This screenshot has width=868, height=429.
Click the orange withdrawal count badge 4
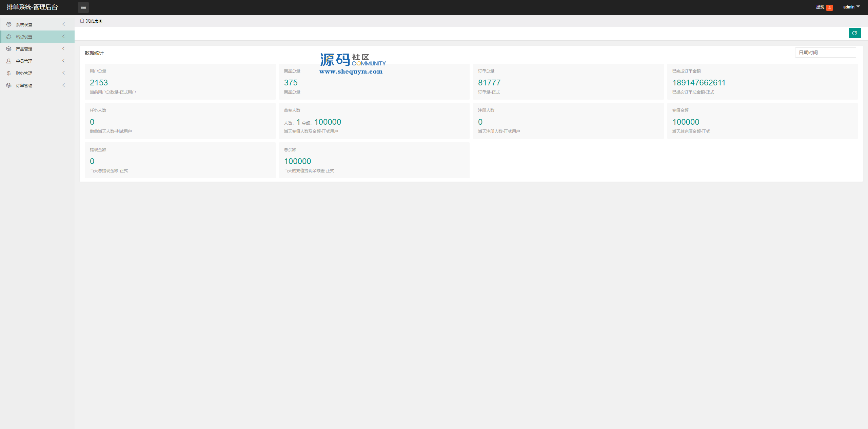click(829, 8)
